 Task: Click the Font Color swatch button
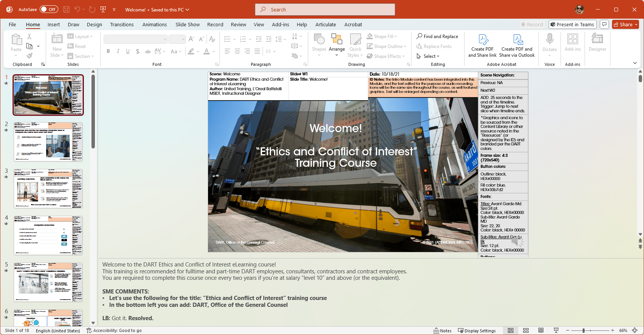207,51
